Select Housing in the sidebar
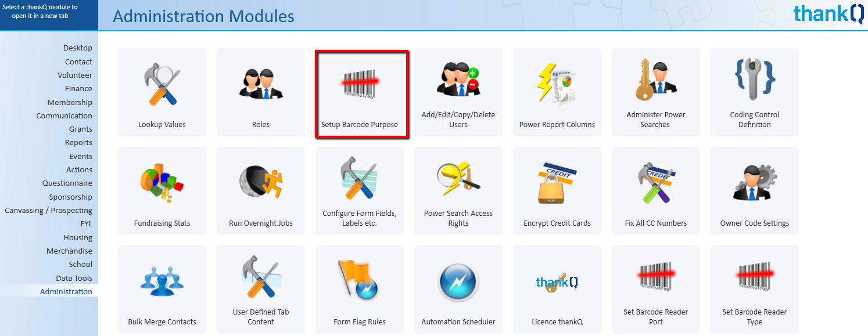This screenshot has width=868, height=336. (x=78, y=237)
